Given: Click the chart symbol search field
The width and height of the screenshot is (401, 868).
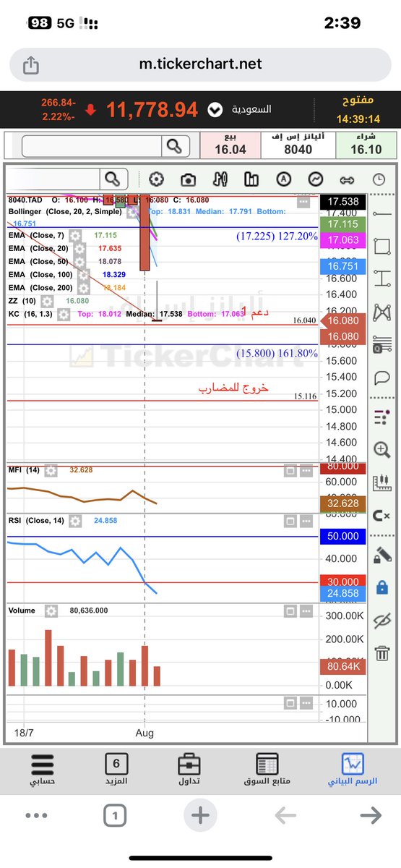Looking at the screenshot, I should pos(53,179).
